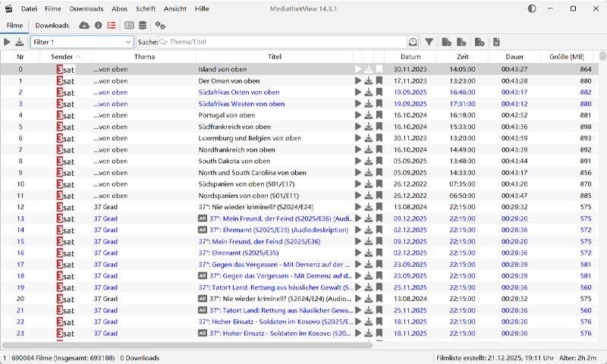
Task: Click the third document-with-badge toolbar icon
Action: 480,42
